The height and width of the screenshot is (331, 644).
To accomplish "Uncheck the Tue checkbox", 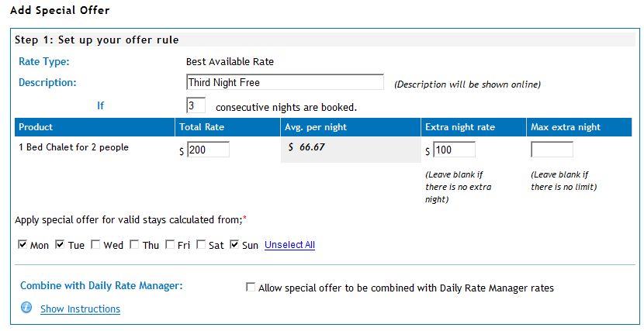I will coord(60,245).
